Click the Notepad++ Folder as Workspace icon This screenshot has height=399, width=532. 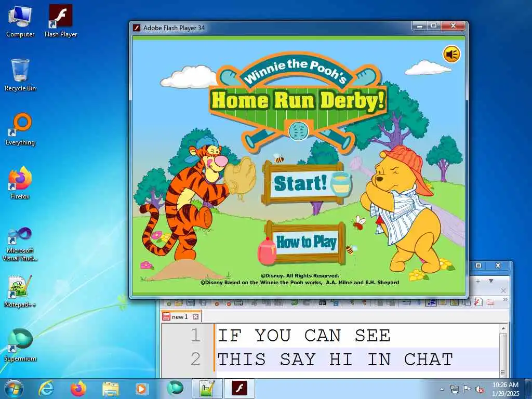click(490, 302)
